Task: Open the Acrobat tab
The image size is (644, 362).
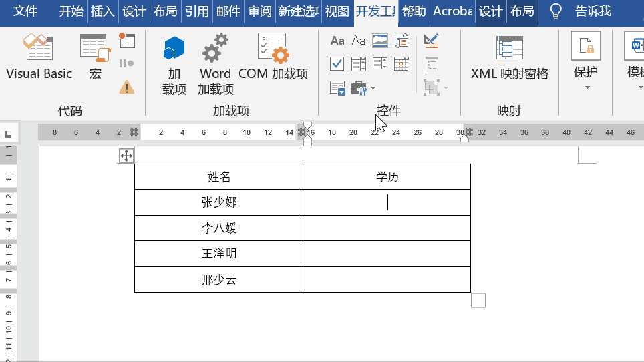Action: click(453, 11)
